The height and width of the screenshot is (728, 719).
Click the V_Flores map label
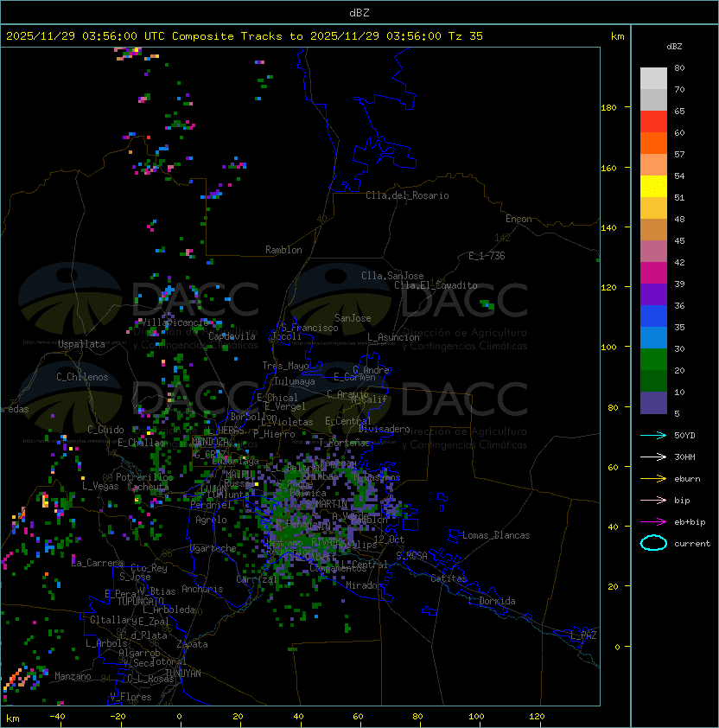click(x=130, y=697)
